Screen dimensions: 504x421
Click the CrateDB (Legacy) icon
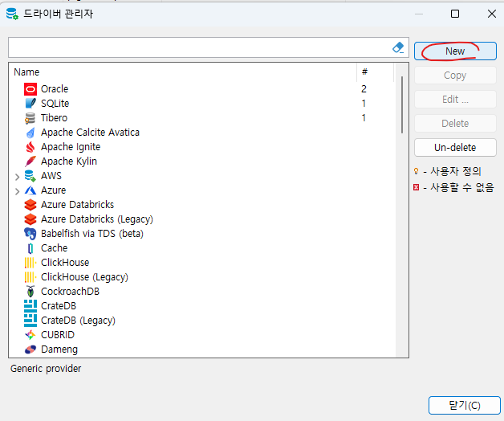30,321
